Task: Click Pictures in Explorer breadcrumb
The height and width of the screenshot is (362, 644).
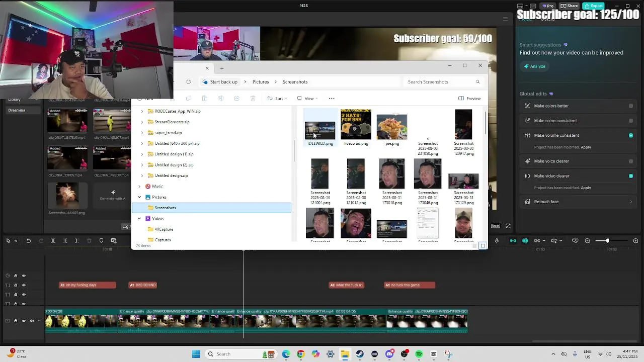Action: [261, 82]
